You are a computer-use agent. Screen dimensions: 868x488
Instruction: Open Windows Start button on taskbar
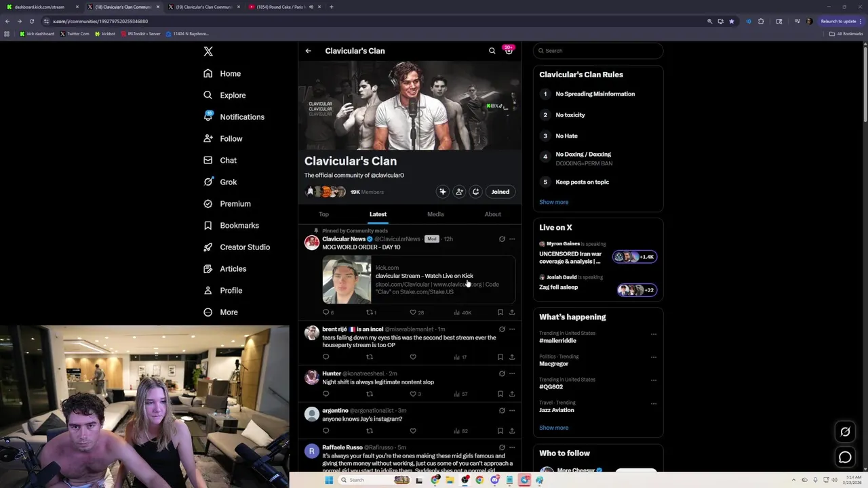tap(329, 480)
